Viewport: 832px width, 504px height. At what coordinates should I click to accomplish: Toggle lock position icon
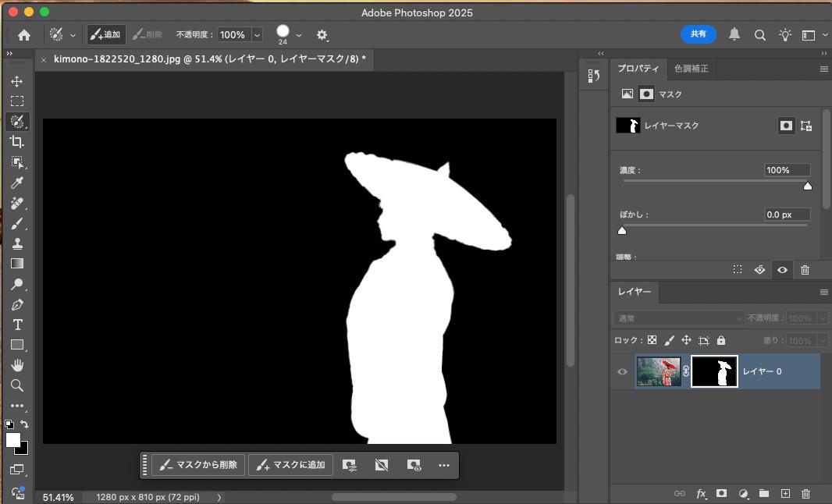click(687, 340)
